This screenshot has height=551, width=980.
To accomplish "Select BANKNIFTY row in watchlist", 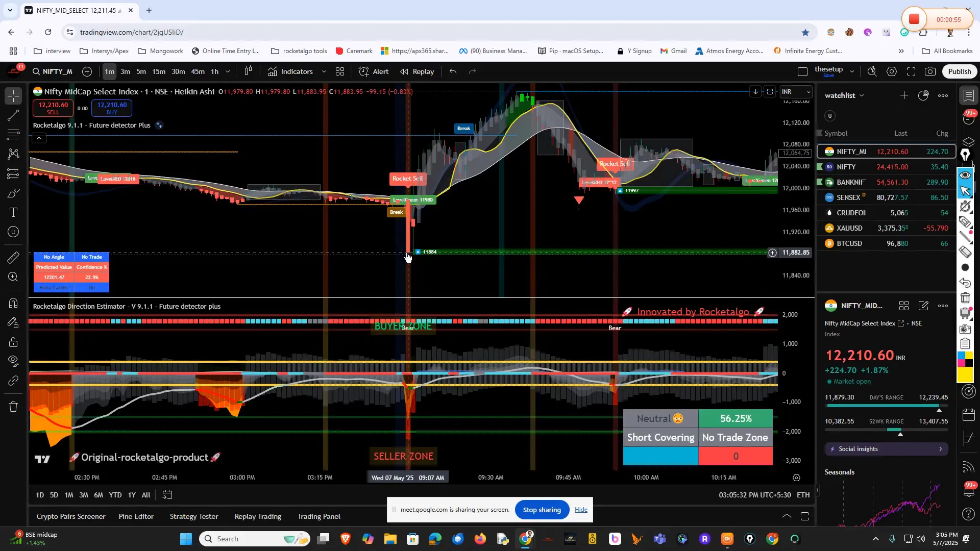I will tap(886, 182).
